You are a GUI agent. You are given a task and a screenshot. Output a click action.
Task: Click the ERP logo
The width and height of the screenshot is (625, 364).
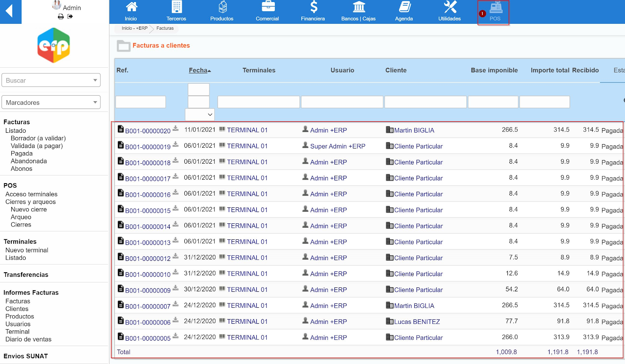[54, 45]
